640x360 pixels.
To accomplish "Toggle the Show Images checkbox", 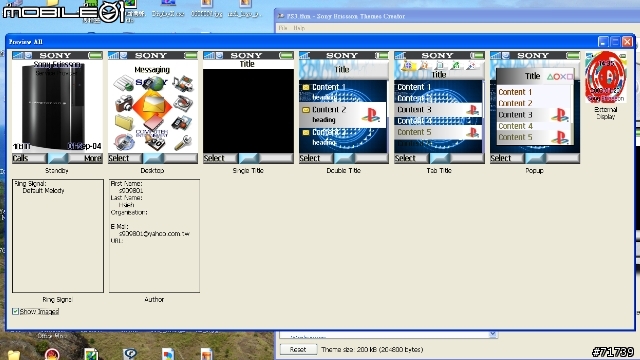I will point(16,311).
